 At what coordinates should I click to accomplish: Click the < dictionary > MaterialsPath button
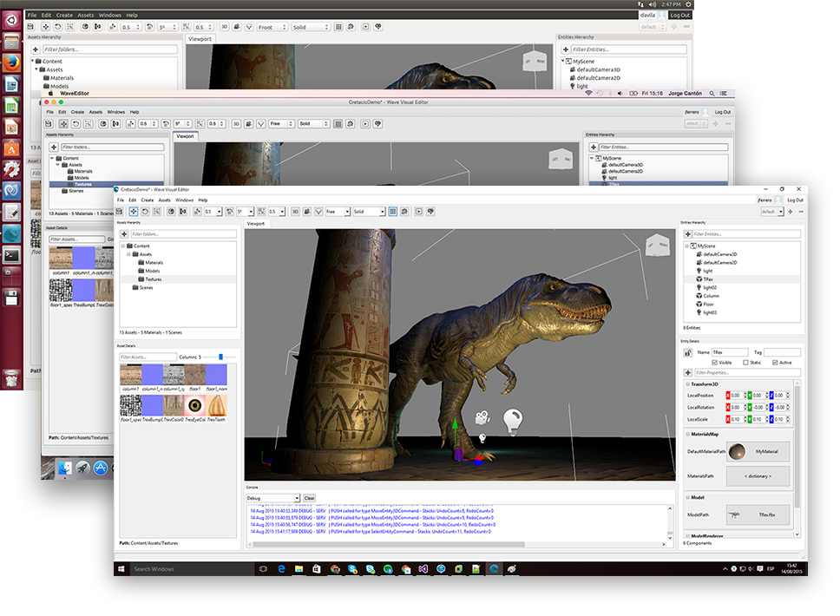tap(758, 475)
